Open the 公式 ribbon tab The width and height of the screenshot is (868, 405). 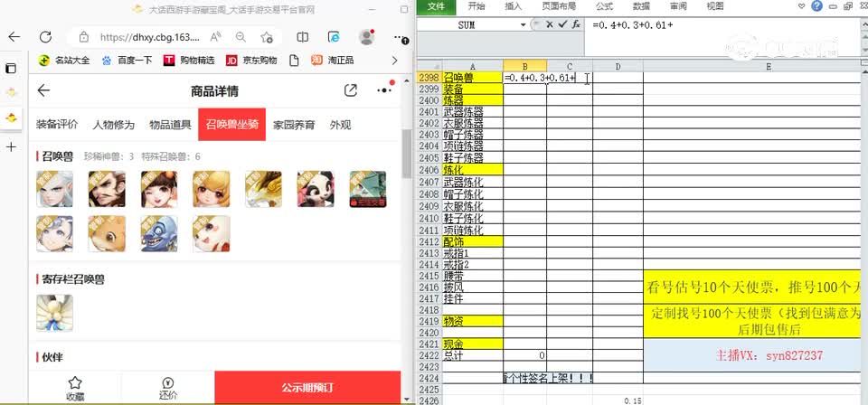point(604,6)
